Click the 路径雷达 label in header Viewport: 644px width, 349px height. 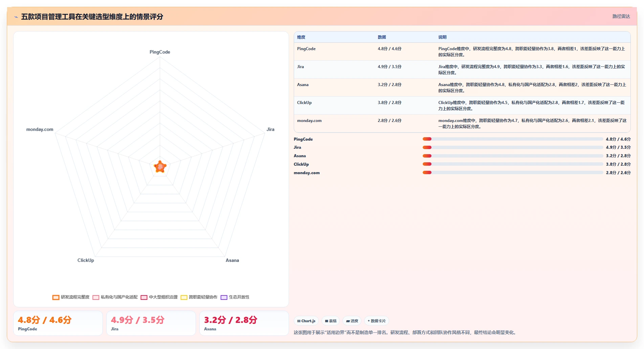621,16
